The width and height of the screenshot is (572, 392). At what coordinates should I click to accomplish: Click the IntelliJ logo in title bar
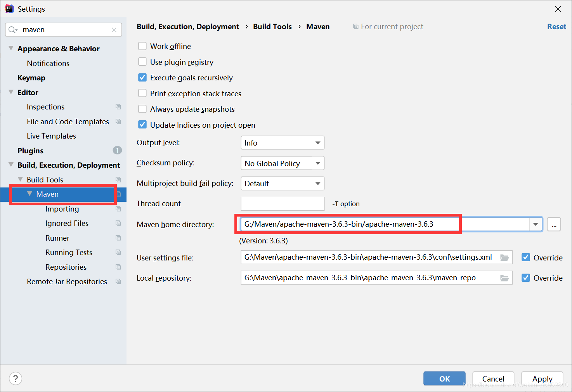(x=9, y=9)
